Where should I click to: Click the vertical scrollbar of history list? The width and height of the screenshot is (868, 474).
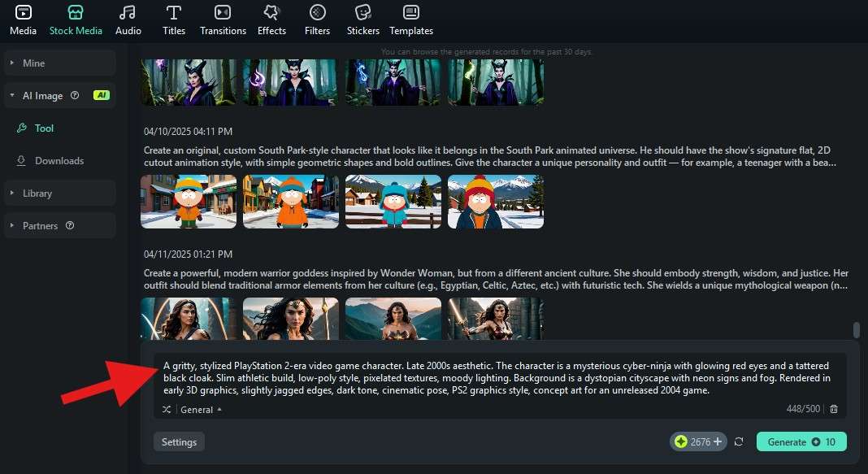[x=857, y=330]
